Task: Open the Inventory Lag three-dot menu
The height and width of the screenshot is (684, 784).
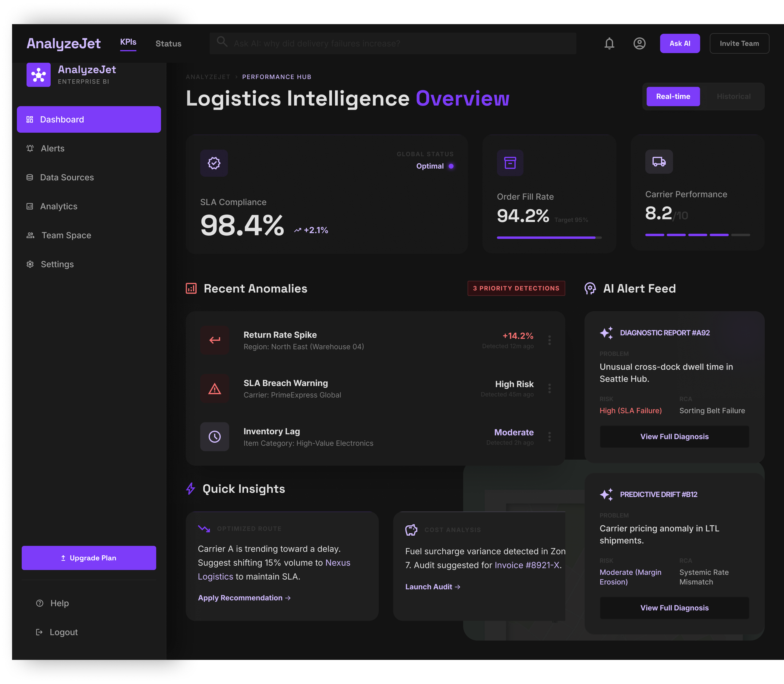Action: point(550,436)
